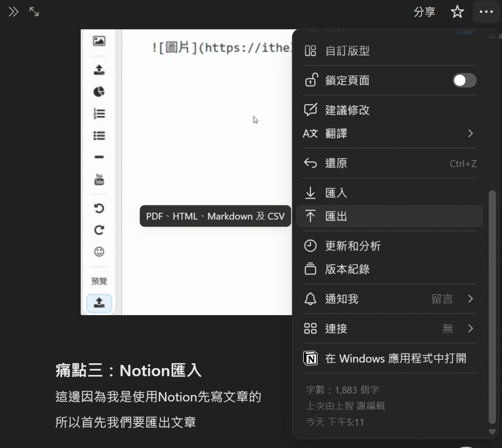Screen dimensions: 502x448
Task: Click the upload icon below the image icon
Action: 99,70
